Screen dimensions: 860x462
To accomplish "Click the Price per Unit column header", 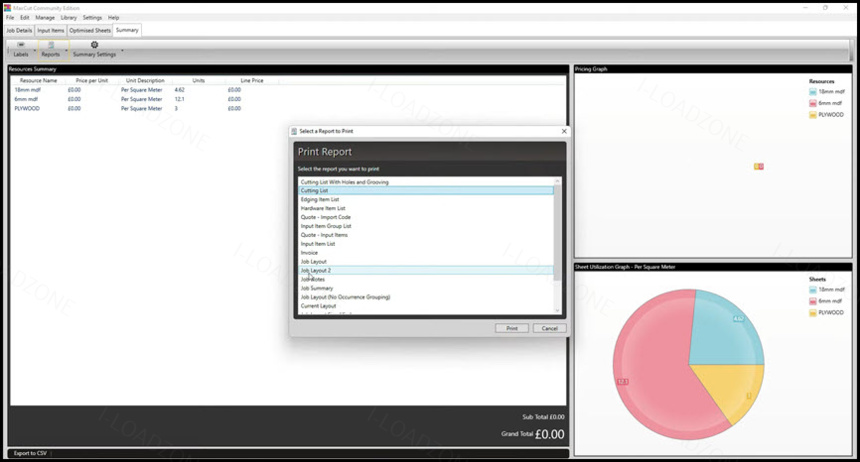I will [x=92, y=80].
